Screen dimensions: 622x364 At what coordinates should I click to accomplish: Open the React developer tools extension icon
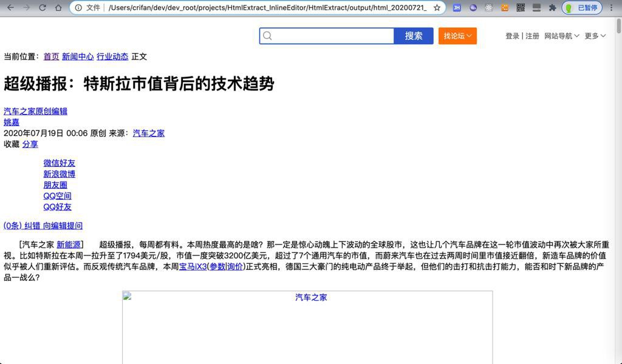coord(489,7)
